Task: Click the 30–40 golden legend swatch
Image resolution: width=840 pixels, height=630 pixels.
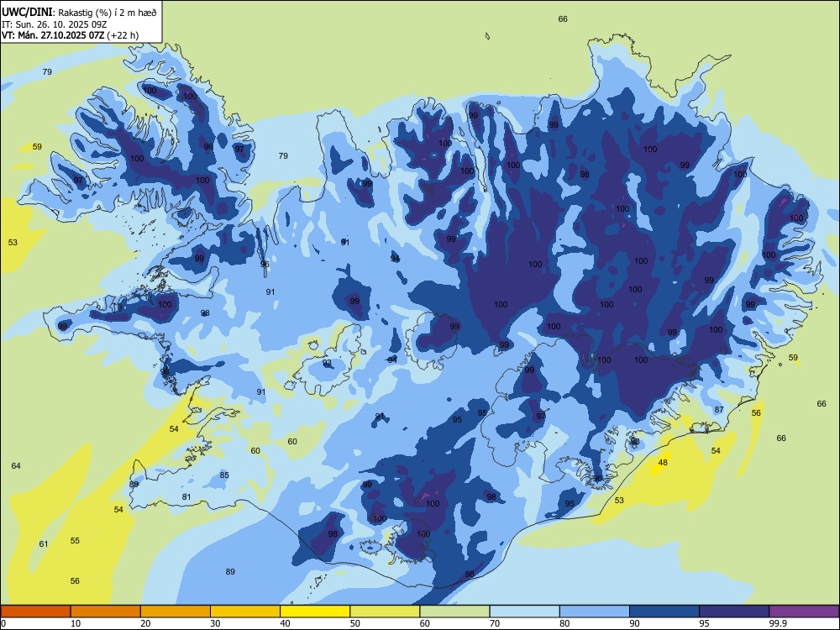Action: (x=245, y=612)
